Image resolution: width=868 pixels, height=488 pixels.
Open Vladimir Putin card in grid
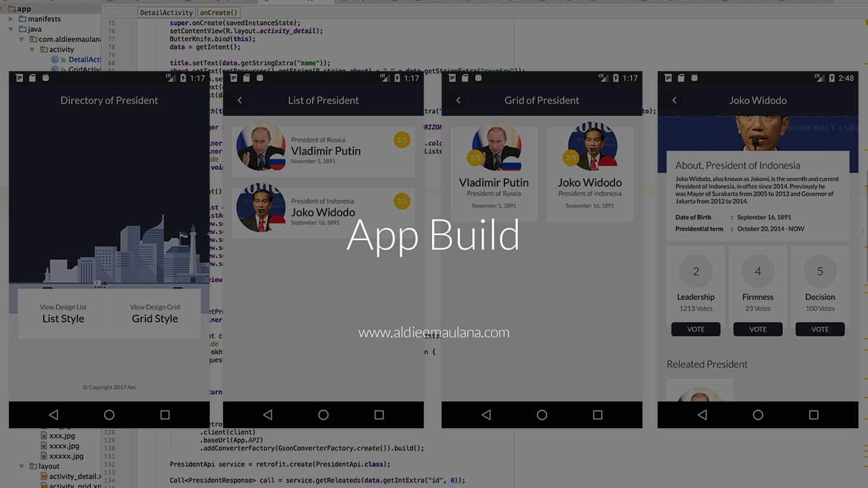[x=494, y=174]
